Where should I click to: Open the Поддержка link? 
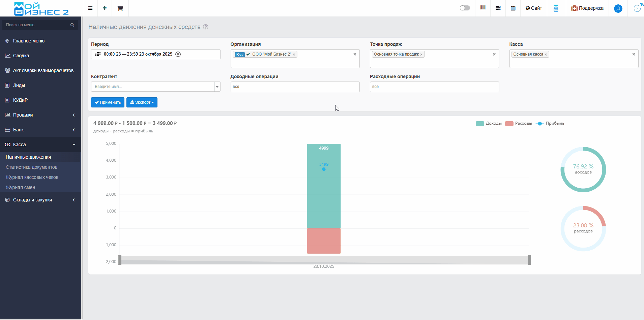tap(587, 8)
